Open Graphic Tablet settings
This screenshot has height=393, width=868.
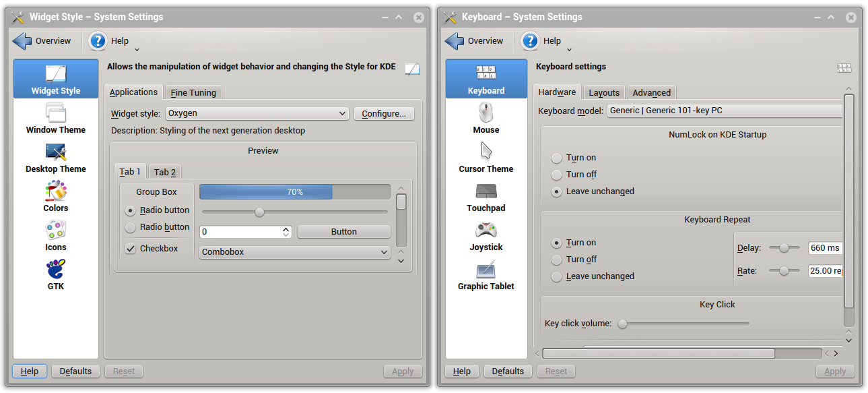click(x=486, y=275)
